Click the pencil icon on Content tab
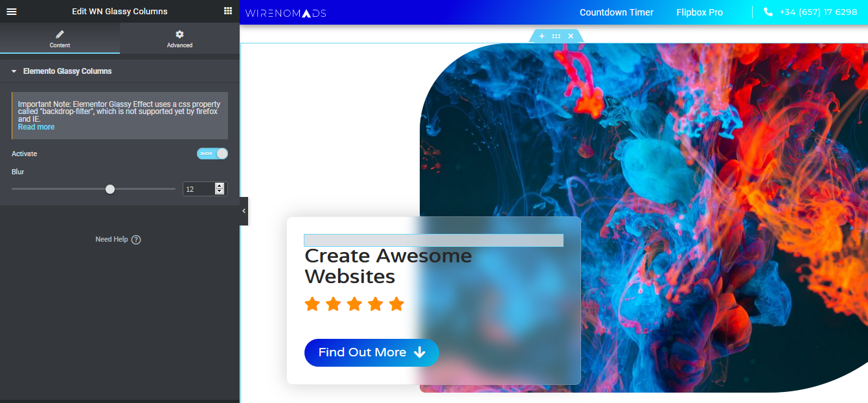Image resolution: width=868 pixels, height=403 pixels. tap(60, 34)
